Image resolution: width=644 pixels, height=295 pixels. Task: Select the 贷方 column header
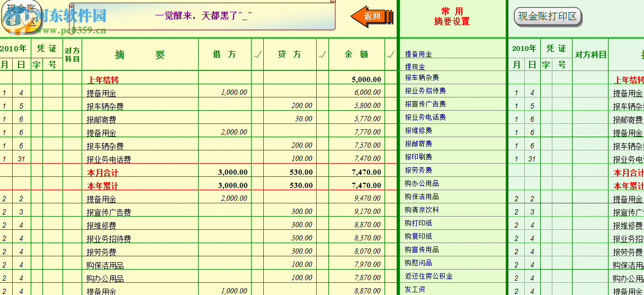(x=290, y=55)
